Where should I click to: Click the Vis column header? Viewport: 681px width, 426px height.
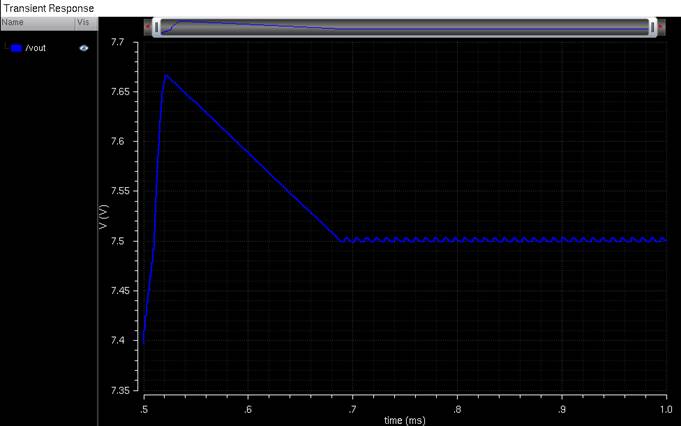pos(86,23)
